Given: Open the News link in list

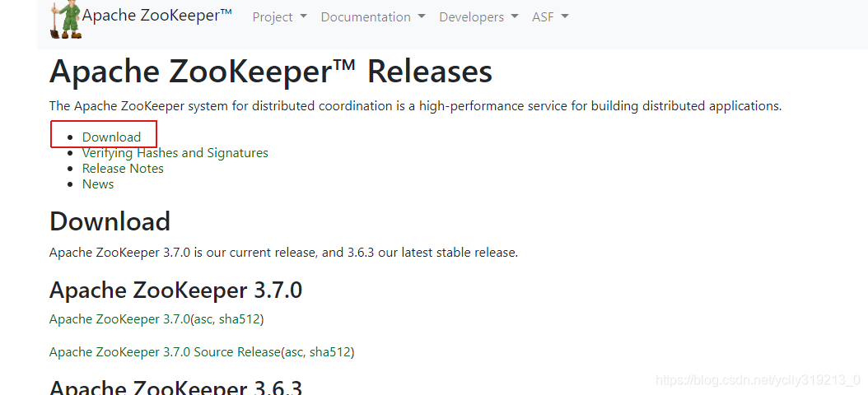Looking at the screenshot, I should 98,184.
